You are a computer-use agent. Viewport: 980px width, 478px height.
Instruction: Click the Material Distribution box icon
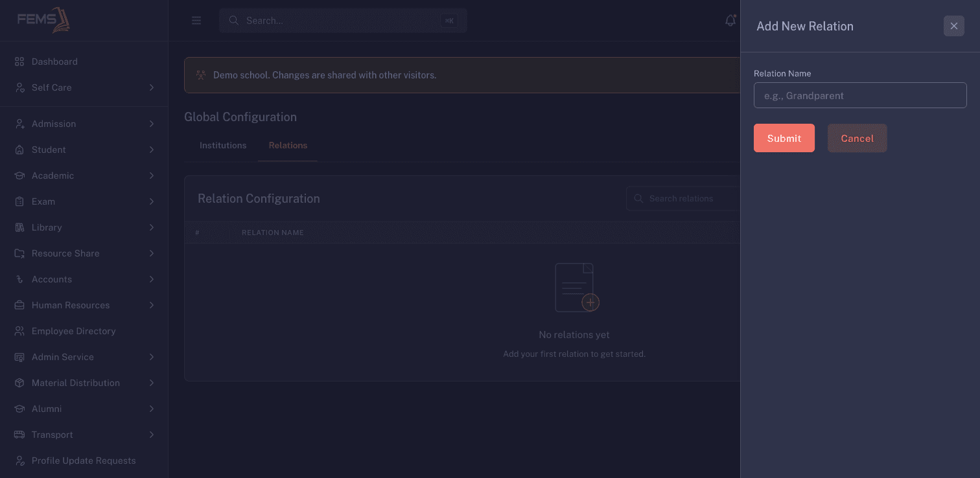(x=19, y=383)
